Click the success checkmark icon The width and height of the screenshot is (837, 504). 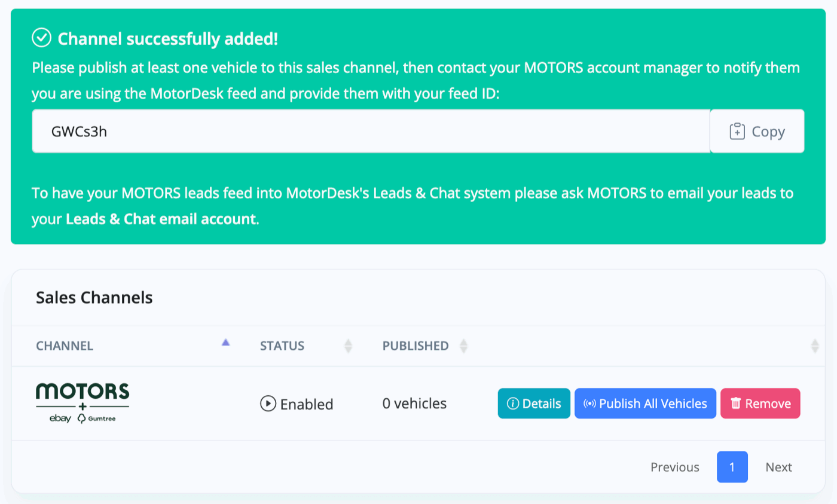(x=41, y=39)
